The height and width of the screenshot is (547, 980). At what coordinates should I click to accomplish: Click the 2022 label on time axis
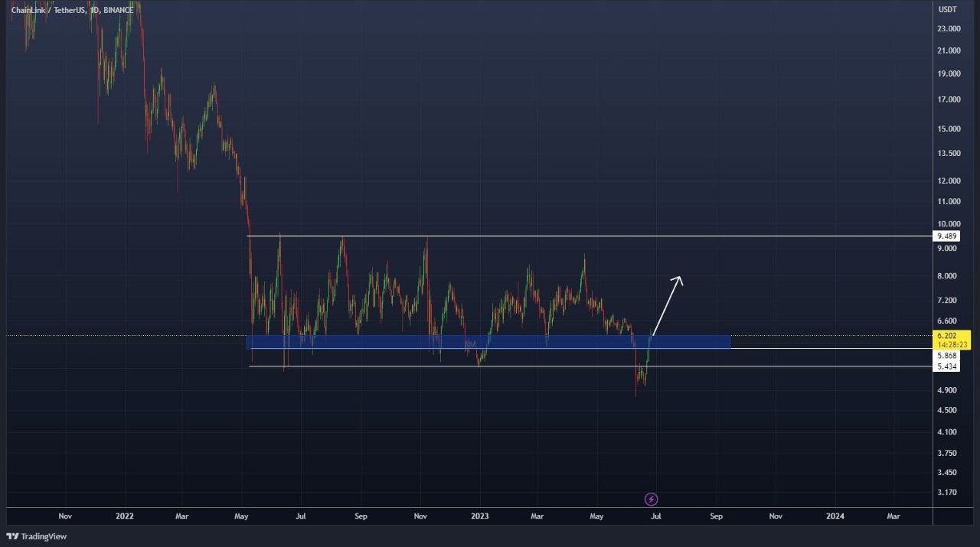tap(125, 516)
